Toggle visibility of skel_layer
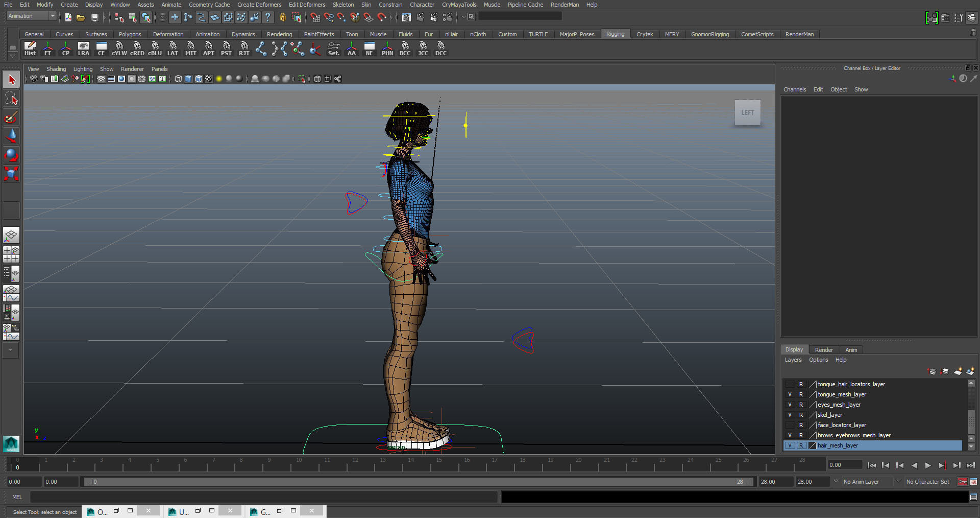 coord(790,415)
